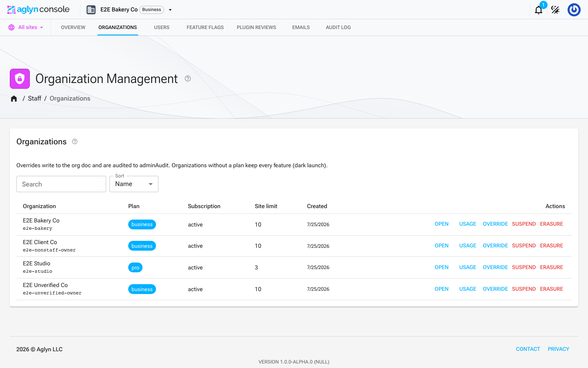Open the user account avatar menu
This screenshot has height=368, width=588.
[x=574, y=10]
